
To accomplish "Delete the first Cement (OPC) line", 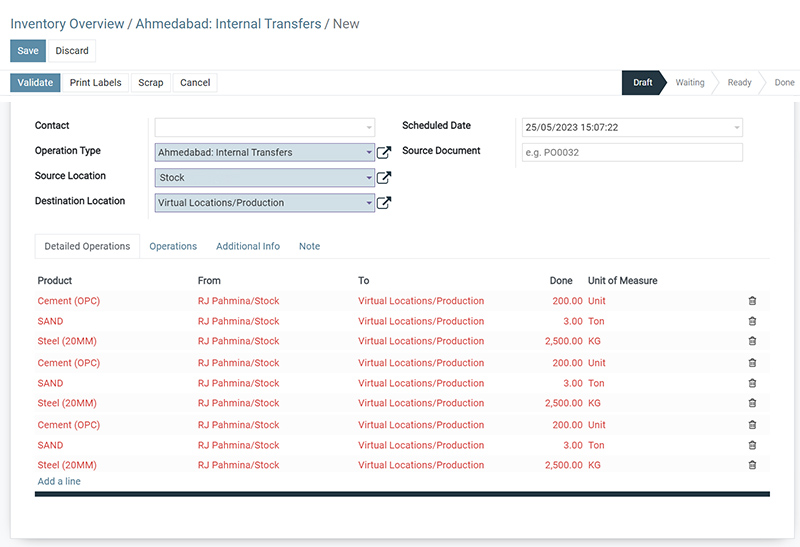I will pyautogui.click(x=752, y=301).
